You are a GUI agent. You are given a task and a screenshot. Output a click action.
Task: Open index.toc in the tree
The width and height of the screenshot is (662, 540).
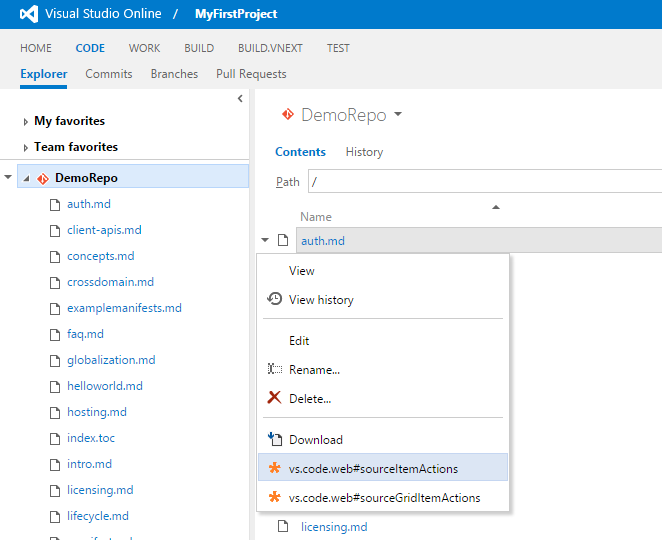[91, 438]
